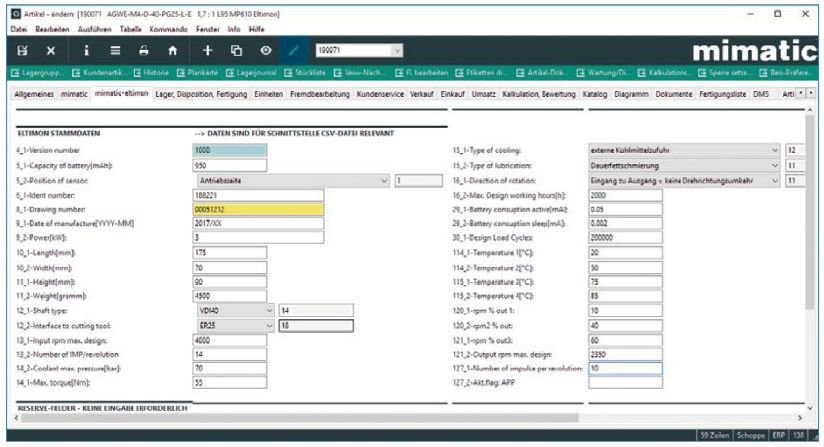Click the save icon in the toolbar

[x=22, y=50]
